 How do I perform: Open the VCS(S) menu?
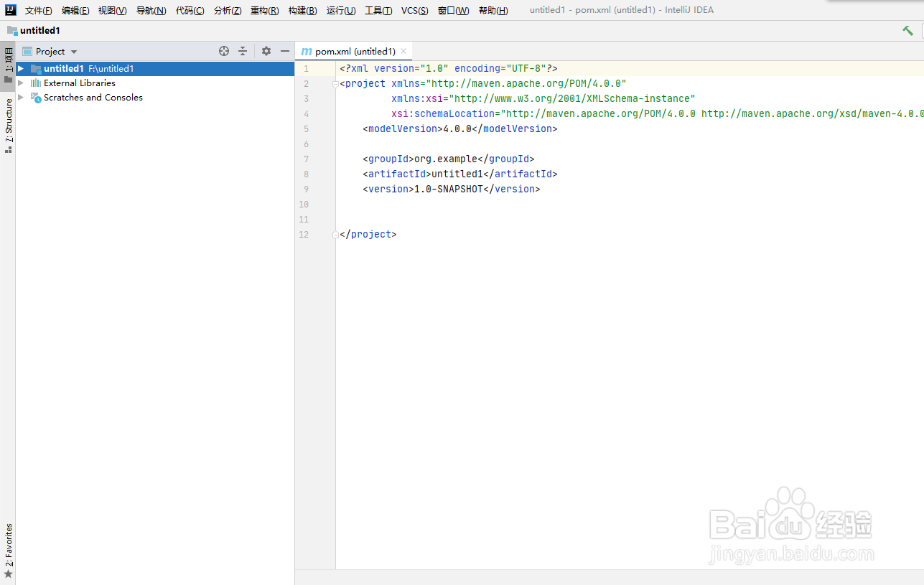point(414,11)
